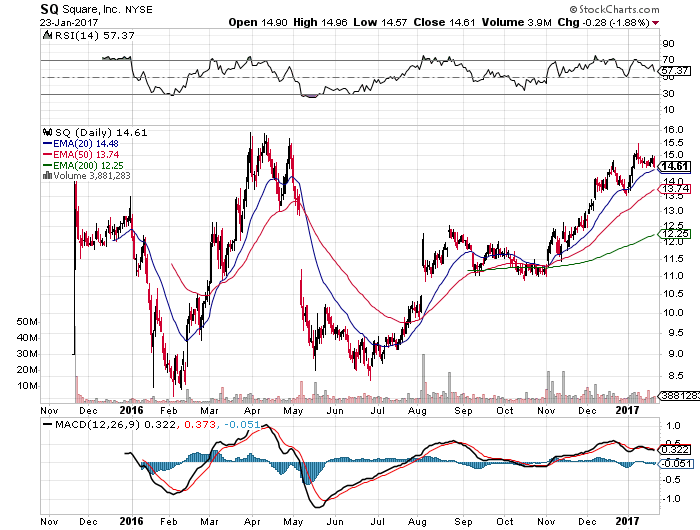Click the Aug label on price chart axis
The height and width of the screenshot is (530, 700).
point(417,411)
